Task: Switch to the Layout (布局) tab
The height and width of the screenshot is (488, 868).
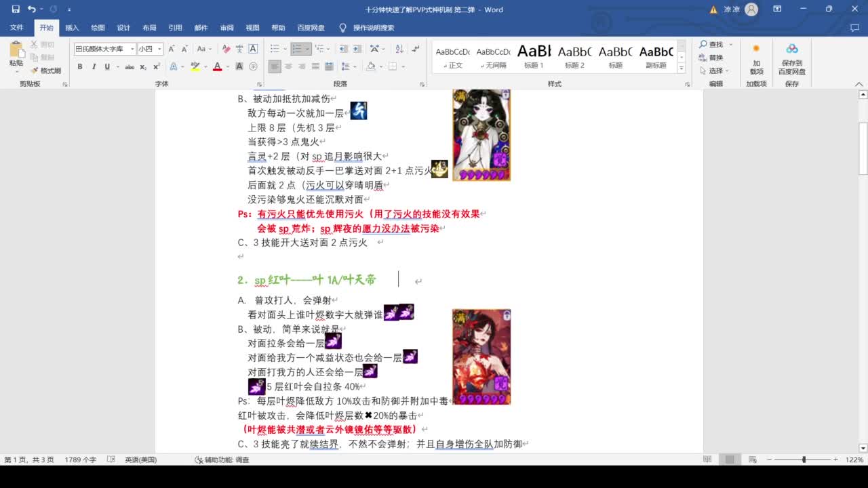Action: pos(149,28)
